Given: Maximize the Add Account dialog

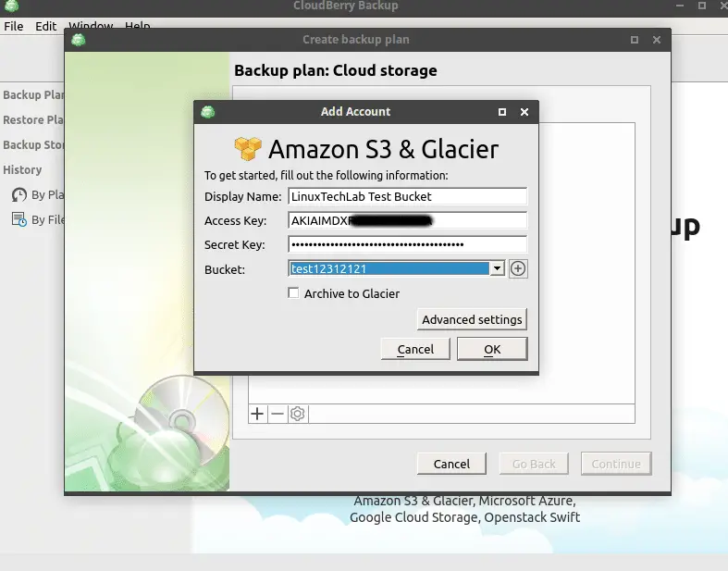Looking at the screenshot, I should pos(502,112).
